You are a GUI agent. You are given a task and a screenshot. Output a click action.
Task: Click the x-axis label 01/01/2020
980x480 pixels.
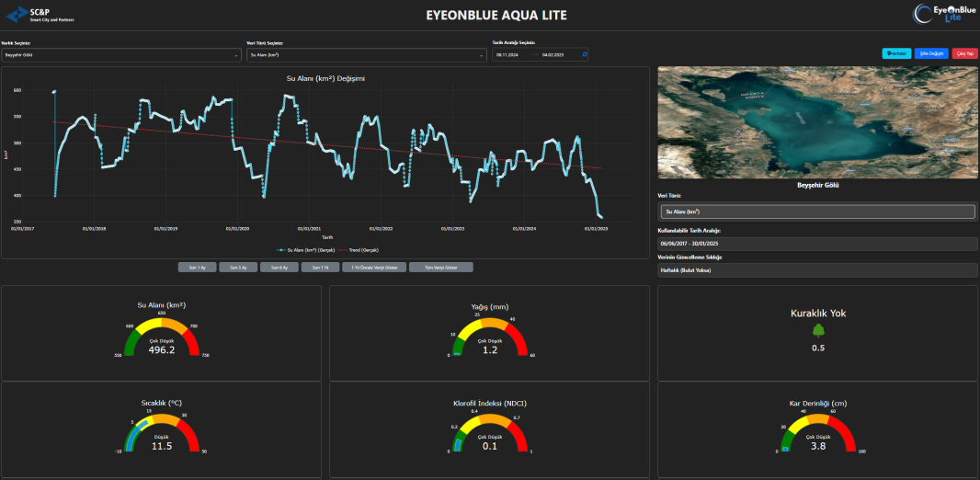pos(236,229)
